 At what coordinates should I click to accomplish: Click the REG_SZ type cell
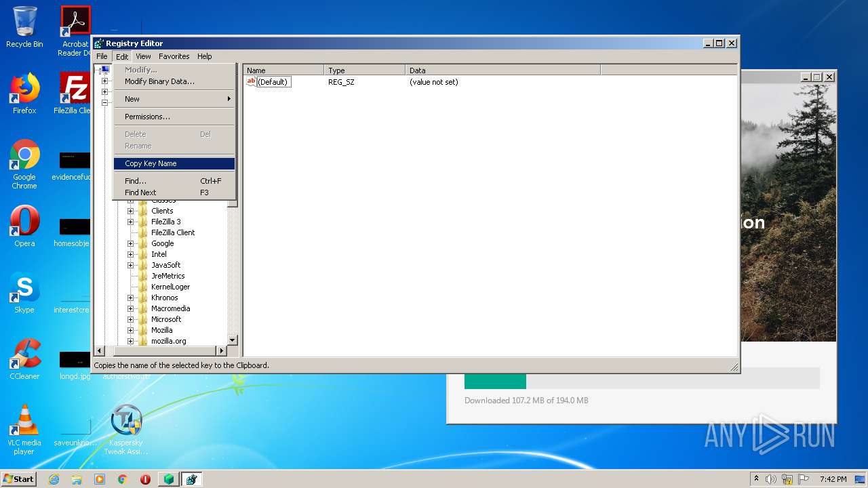point(341,82)
